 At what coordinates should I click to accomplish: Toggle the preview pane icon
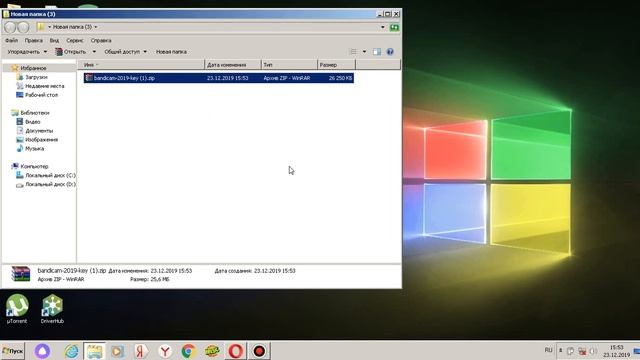tap(377, 52)
